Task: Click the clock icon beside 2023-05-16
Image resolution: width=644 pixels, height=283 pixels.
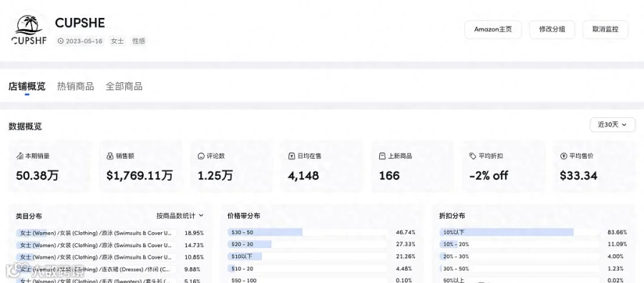Action: [x=60, y=41]
